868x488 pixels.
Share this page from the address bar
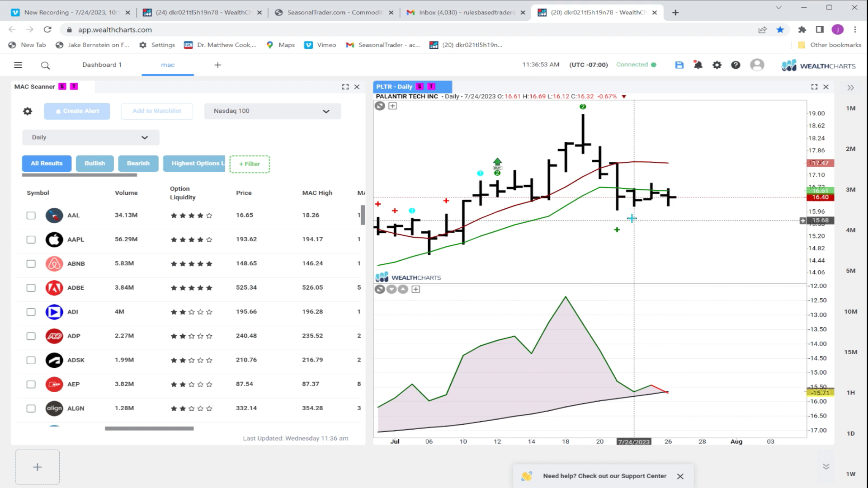762,30
